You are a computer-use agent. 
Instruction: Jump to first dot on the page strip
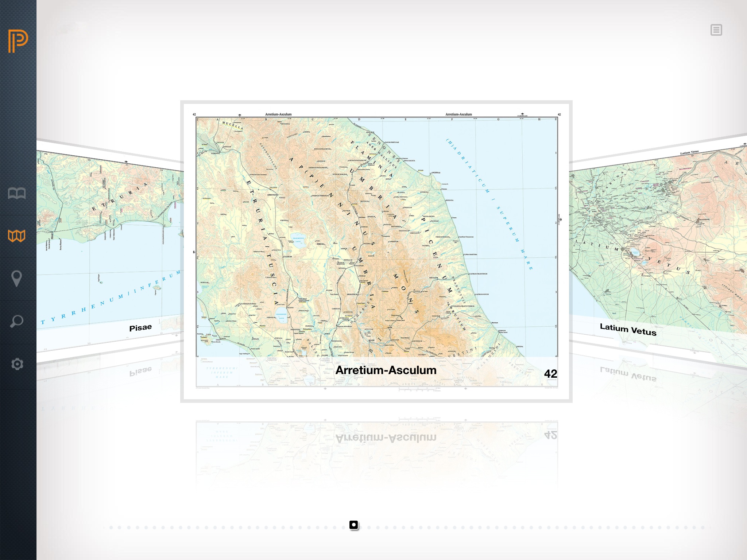[x=111, y=528]
